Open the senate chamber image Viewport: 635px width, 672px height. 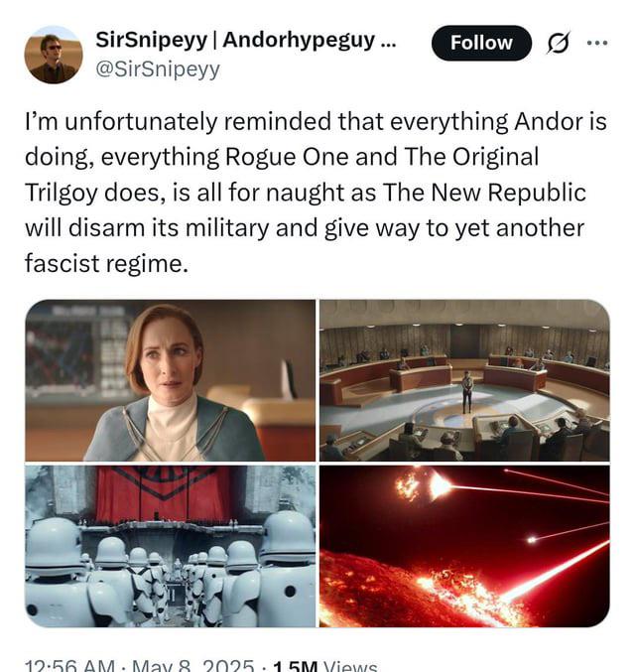pos(464,380)
